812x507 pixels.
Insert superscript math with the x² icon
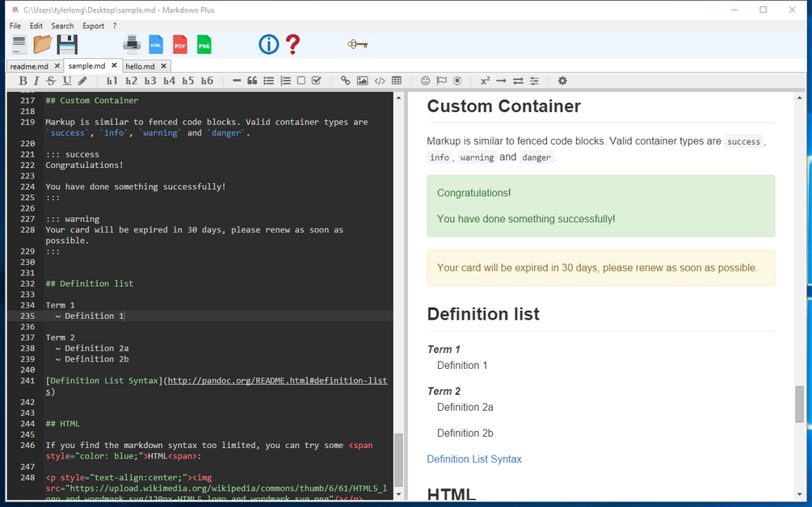(x=486, y=81)
